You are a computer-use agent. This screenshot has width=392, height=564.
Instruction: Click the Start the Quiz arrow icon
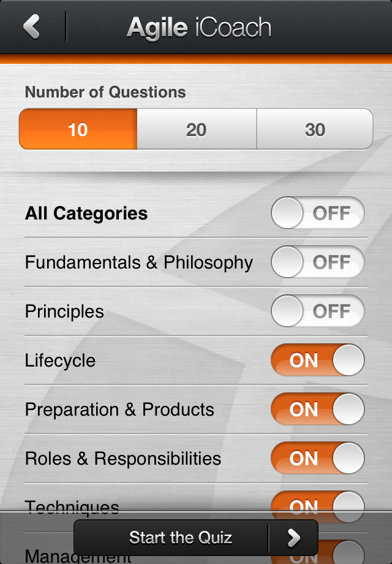[x=294, y=538]
